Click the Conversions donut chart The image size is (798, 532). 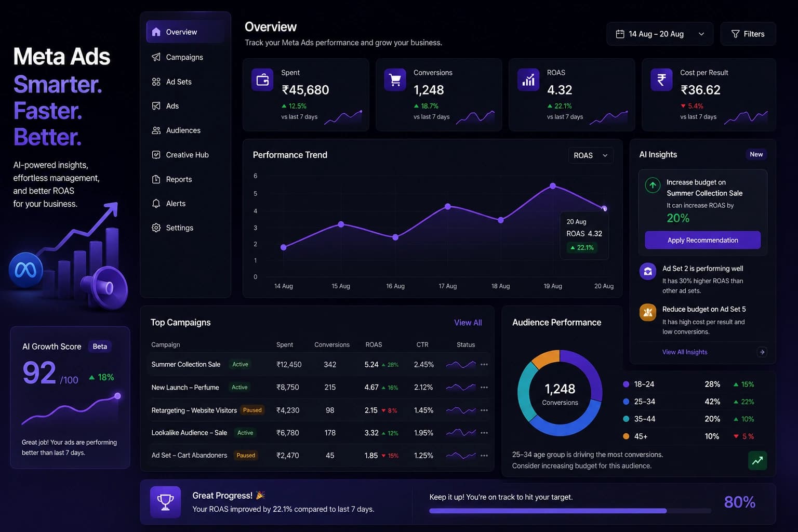click(560, 393)
